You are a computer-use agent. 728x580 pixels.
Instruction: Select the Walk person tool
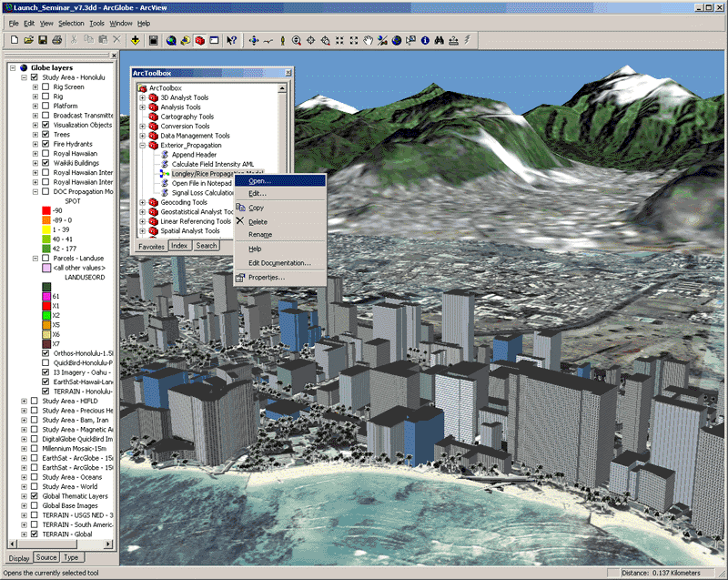click(x=282, y=40)
